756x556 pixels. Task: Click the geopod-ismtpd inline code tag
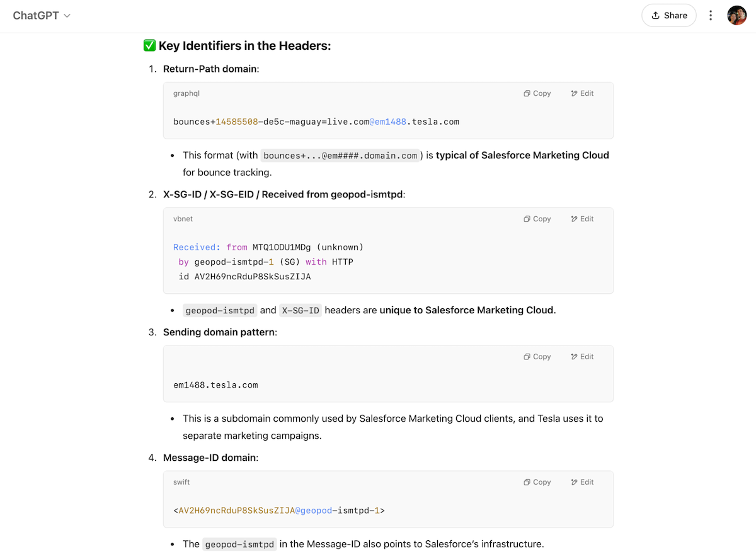[x=220, y=310]
